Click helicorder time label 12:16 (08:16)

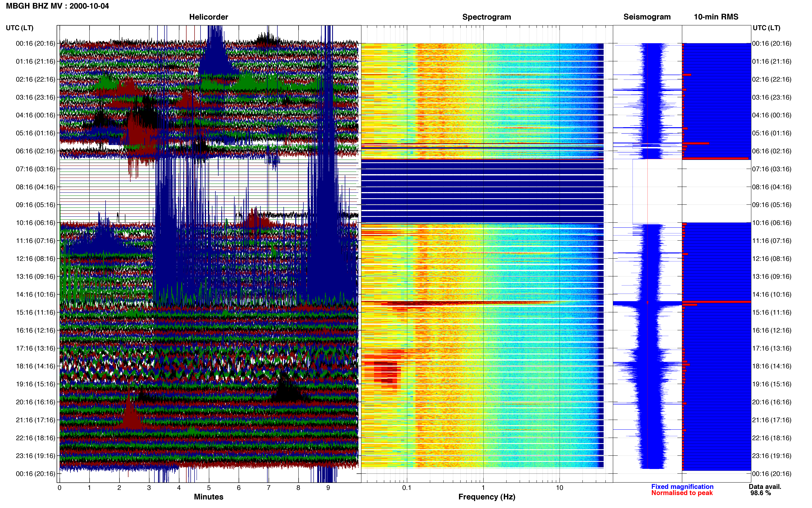tap(36, 259)
